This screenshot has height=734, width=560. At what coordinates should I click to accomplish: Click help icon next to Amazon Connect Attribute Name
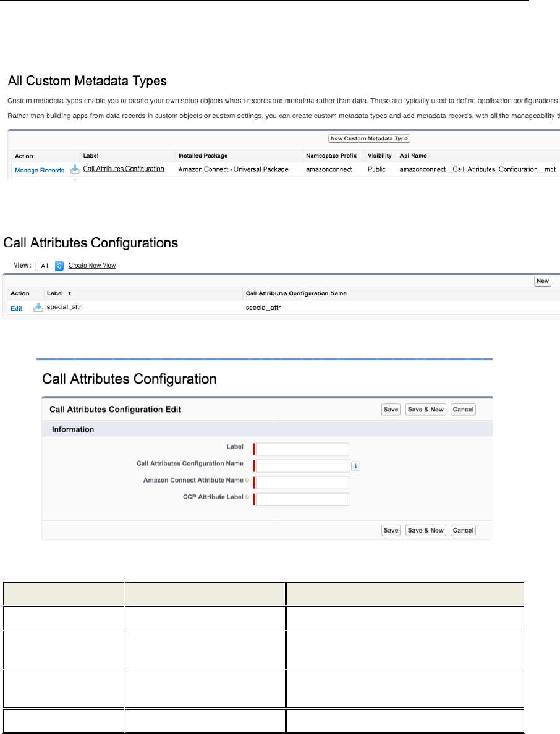click(247, 480)
